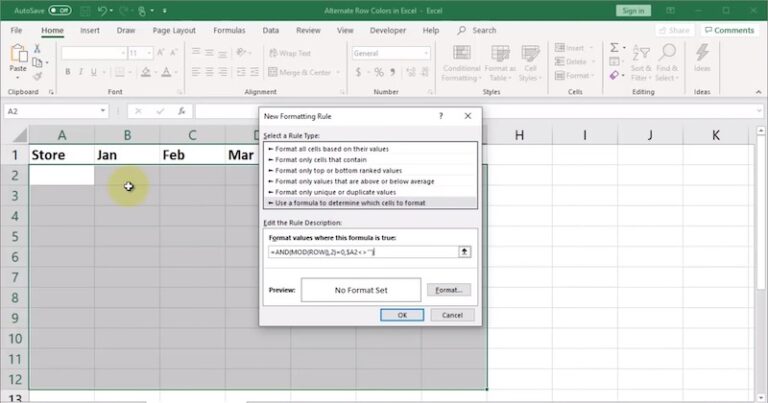Click the Bold formatting icon
Screen dimensions: 768x403
(x=67, y=72)
